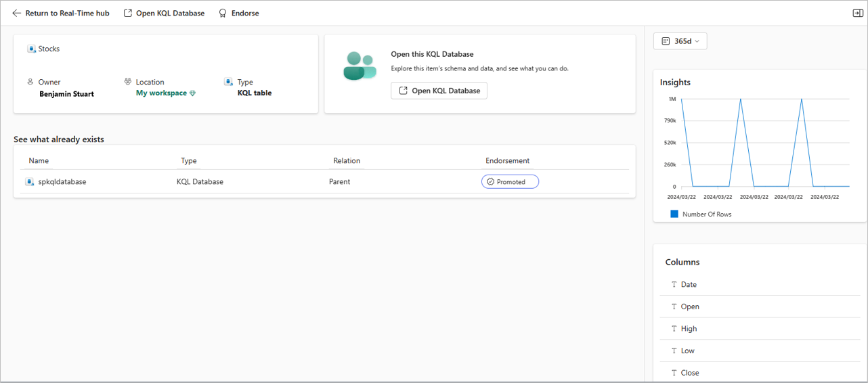This screenshot has height=383, width=868.
Task: Click Return to Real-Time hub
Action: point(61,13)
